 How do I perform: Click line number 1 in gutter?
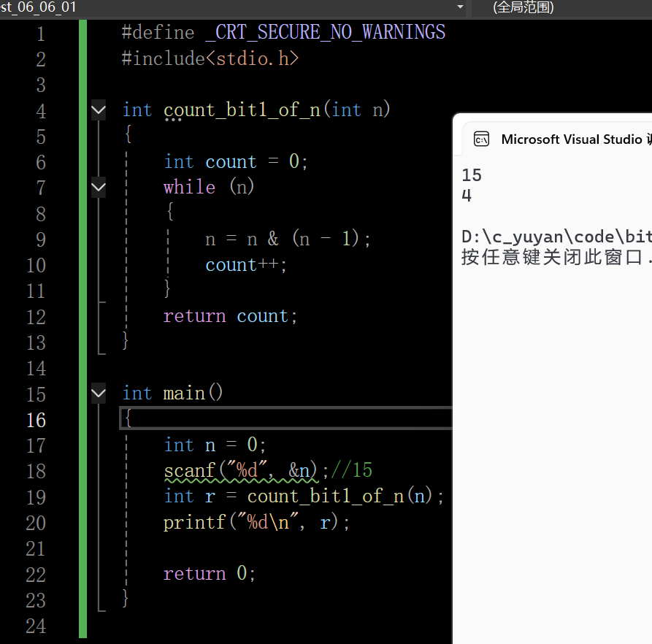[41, 34]
